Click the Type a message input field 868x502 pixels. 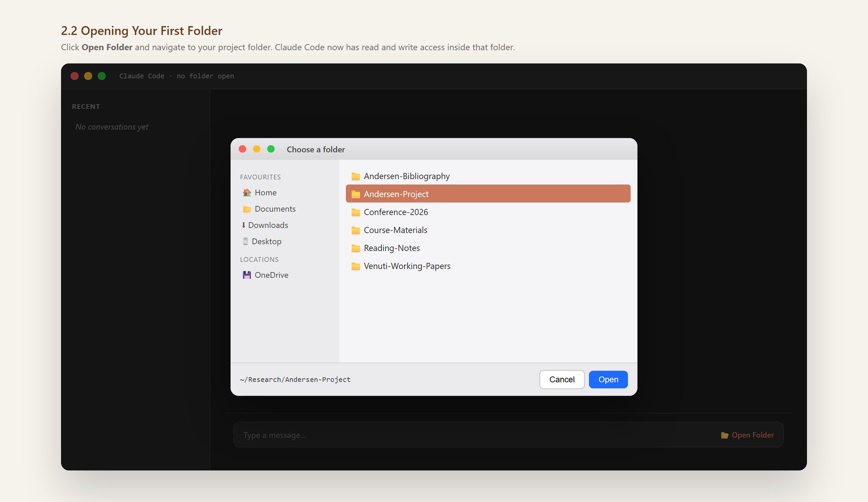point(475,435)
